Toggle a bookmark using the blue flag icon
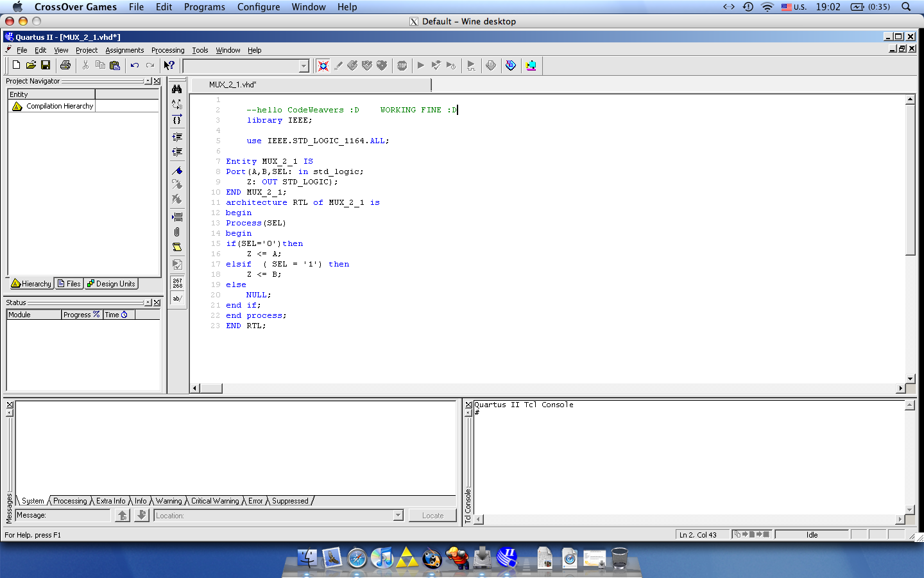924x578 pixels. [x=177, y=171]
